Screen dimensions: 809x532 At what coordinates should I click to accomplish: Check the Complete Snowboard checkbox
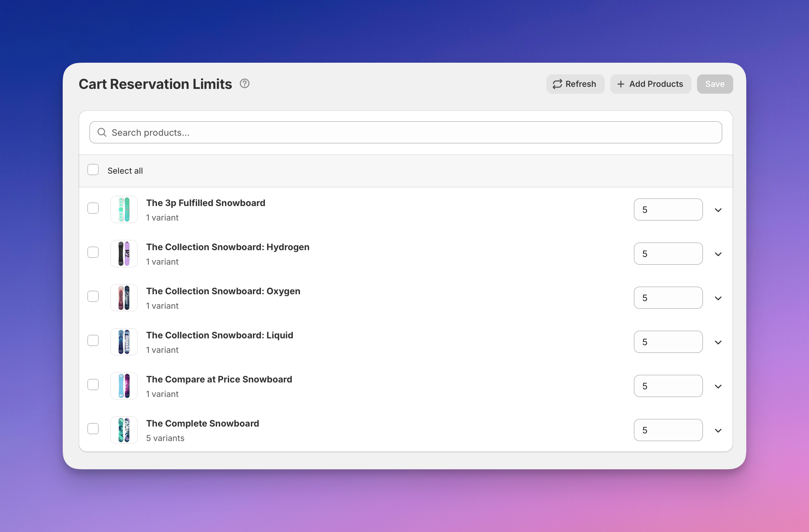pyautogui.click(x=93, y=429)
